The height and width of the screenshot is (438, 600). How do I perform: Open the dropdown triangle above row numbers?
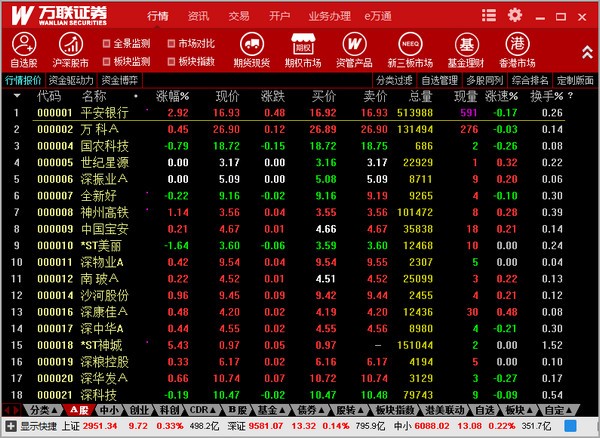pos(17,96)
